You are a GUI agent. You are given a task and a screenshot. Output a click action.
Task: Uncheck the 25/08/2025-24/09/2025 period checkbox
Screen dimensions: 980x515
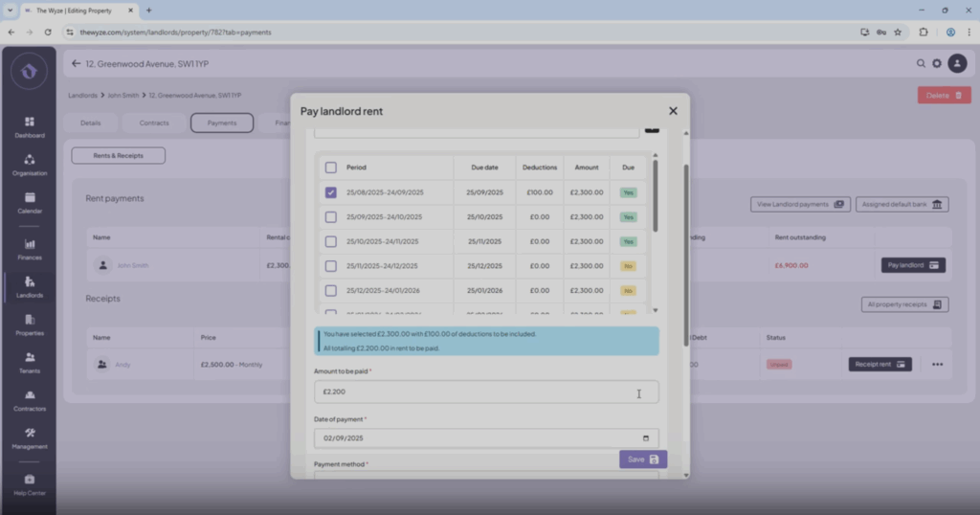[331, 192]
